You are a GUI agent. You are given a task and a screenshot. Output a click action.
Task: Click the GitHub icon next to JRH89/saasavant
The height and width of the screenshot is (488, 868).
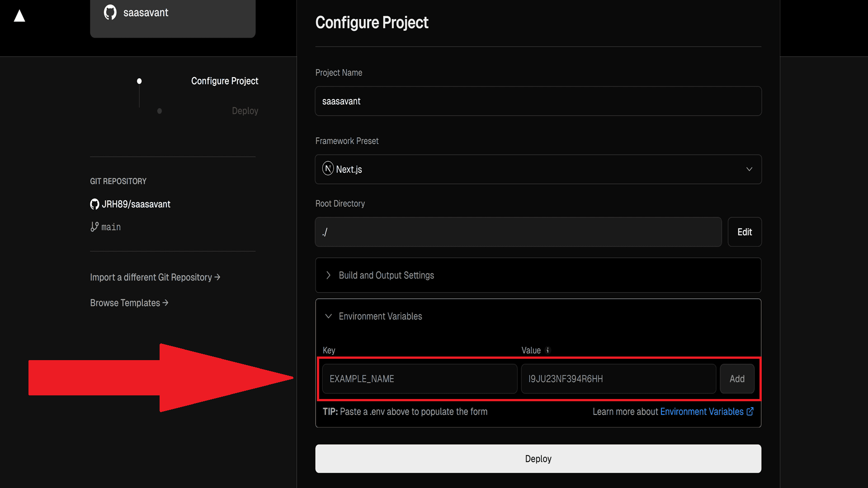point(94,204)
